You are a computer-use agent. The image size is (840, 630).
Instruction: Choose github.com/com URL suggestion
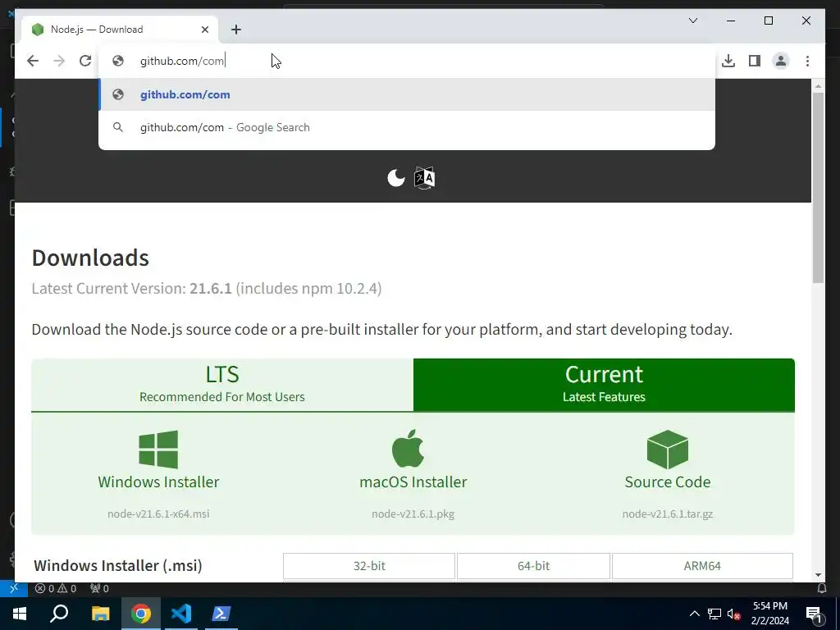tap(407, 94)
